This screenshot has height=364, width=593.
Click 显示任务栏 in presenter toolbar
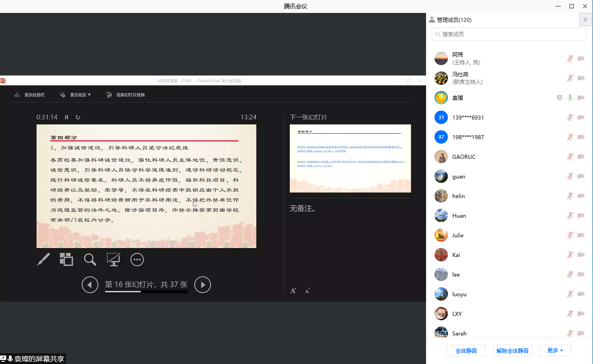coord(30,95)
